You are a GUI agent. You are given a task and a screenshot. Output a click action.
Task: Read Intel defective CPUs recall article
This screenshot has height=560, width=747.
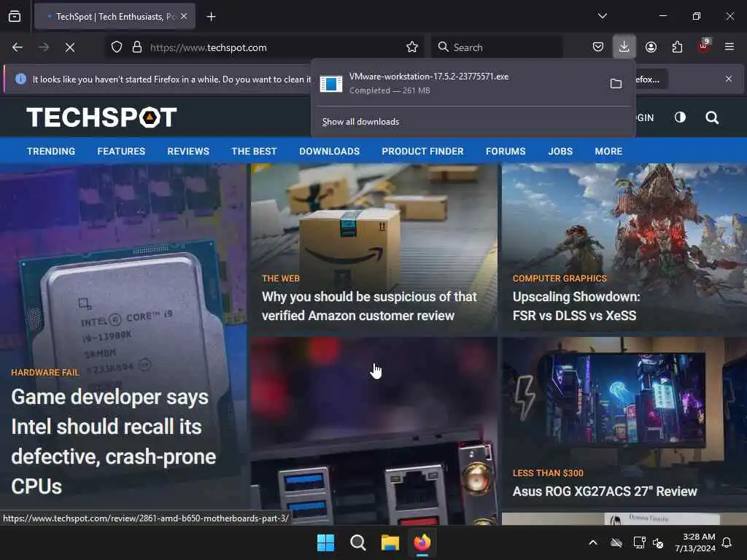[113, 441]
